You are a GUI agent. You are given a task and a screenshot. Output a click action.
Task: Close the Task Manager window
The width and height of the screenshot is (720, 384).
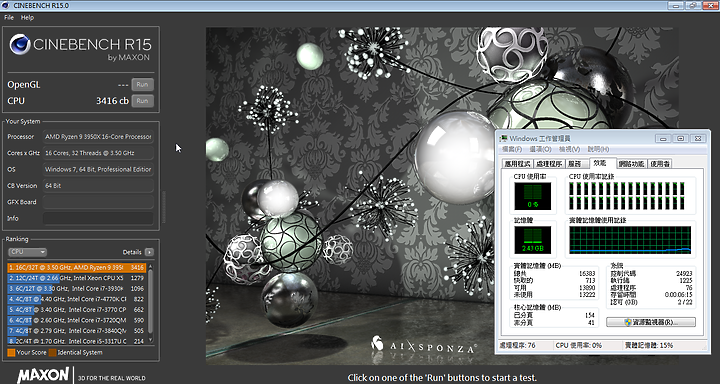[x=698, y=138]
